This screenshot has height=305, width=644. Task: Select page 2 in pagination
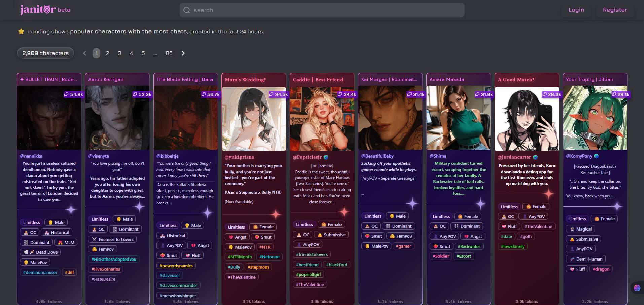click(108, 53)
